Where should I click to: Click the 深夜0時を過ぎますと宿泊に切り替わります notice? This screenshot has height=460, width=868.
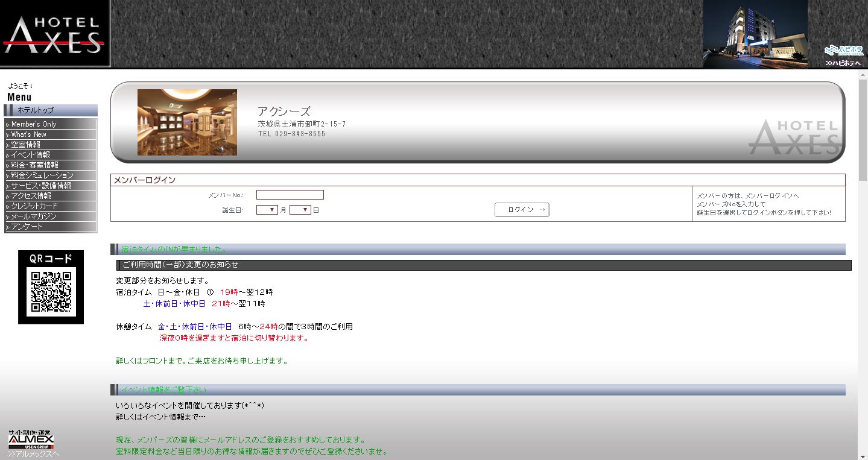(x=234, y=338)
